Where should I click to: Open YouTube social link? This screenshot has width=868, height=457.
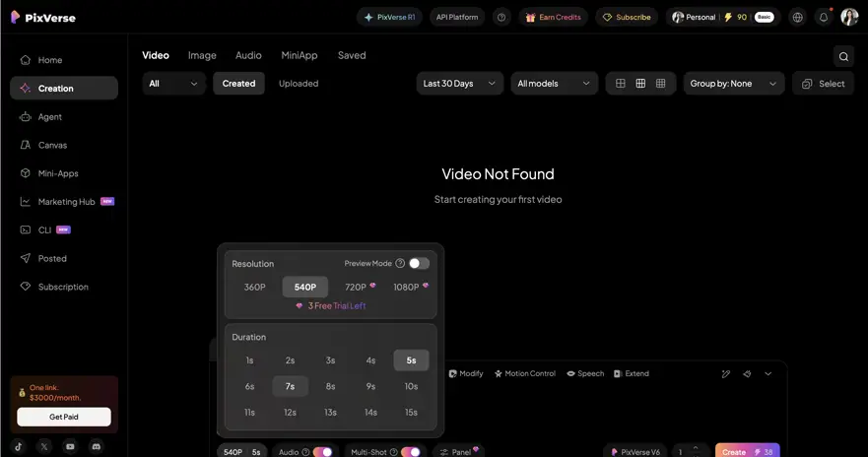(70, 446)
